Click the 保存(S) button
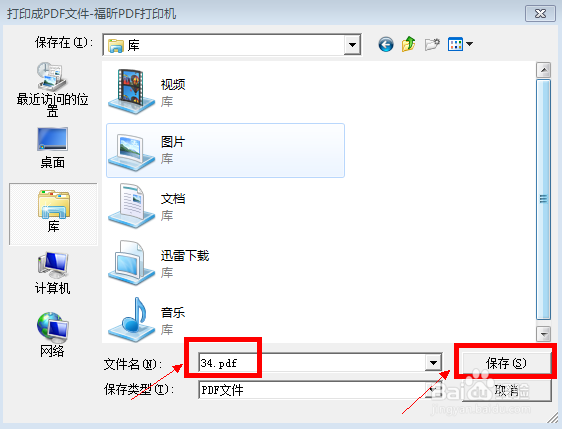562x429 pixels. (x=506, y=363)
